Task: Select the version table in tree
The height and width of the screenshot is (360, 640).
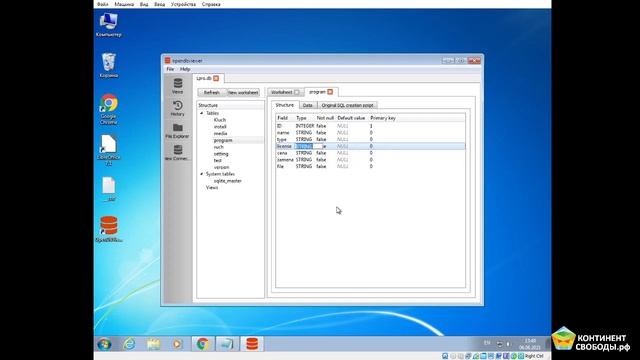Action: click(x=221, y=167)
